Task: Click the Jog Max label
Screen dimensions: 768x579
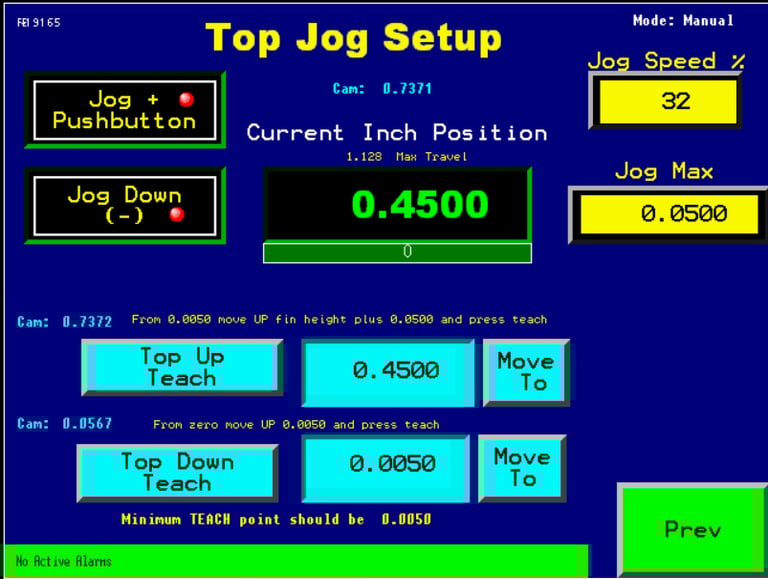Action: pyautogui.click(x=664, y=171)
